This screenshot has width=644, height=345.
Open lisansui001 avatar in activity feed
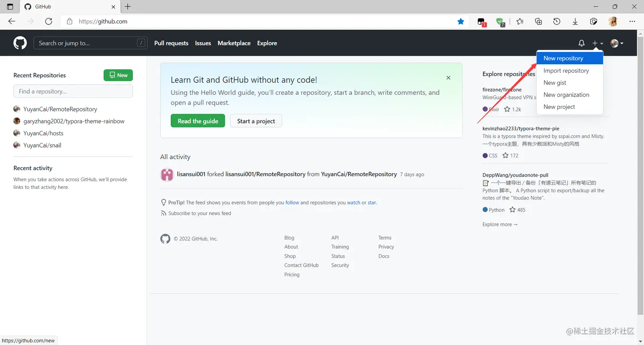[x=167, y=174]
